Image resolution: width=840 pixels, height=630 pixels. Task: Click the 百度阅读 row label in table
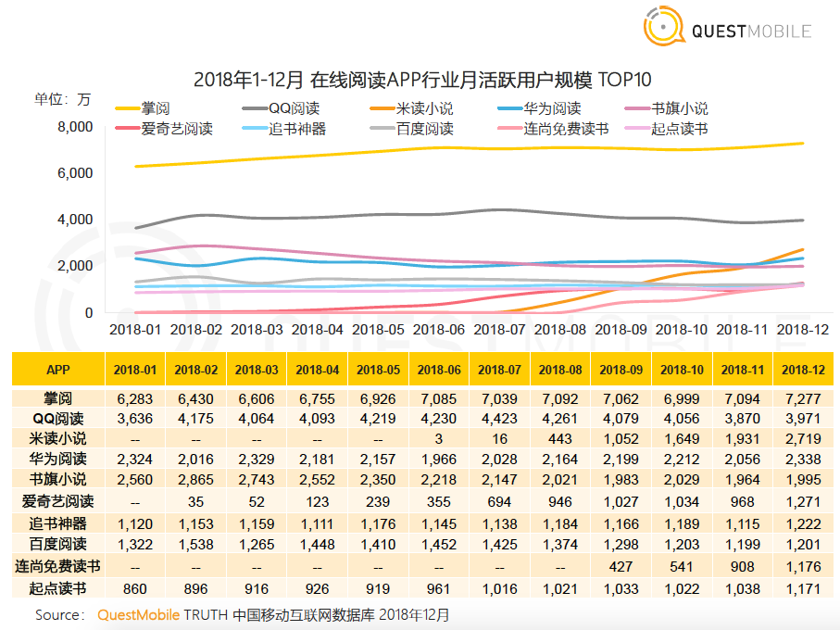57,544
